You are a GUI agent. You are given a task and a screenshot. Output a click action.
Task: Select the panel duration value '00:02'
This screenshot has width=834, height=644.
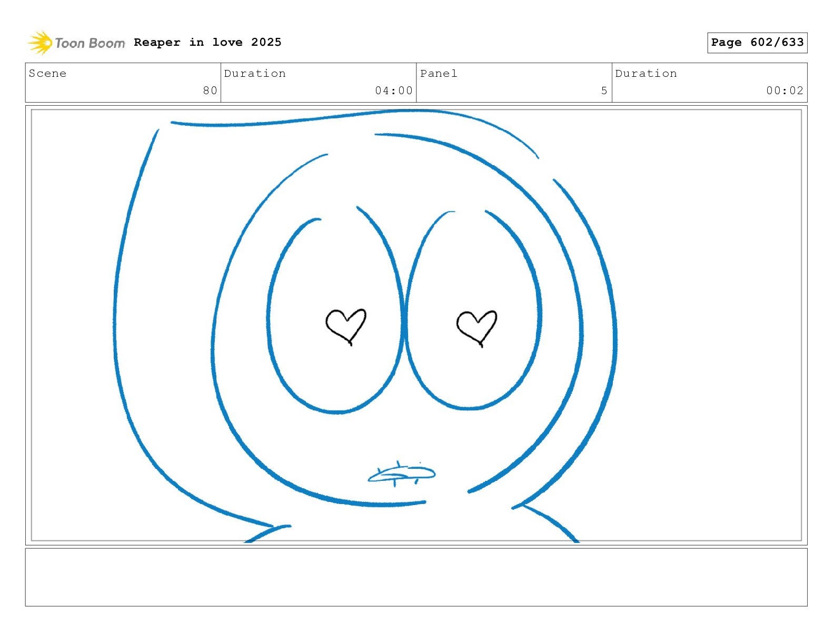click(785, 90)
